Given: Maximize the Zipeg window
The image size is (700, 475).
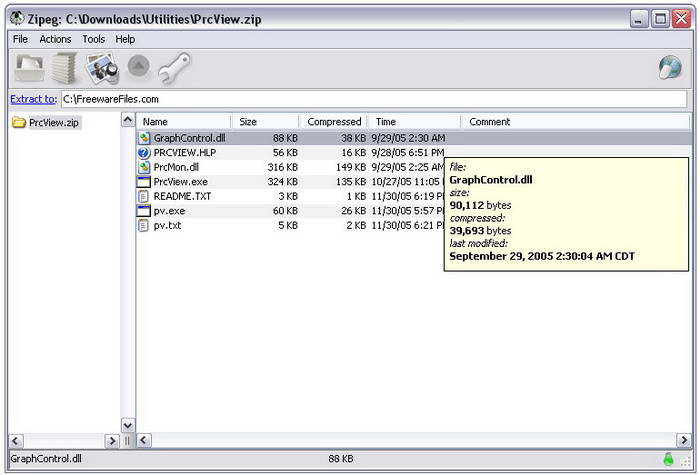Looking at the screenshot, I should [x=660, y=19].
